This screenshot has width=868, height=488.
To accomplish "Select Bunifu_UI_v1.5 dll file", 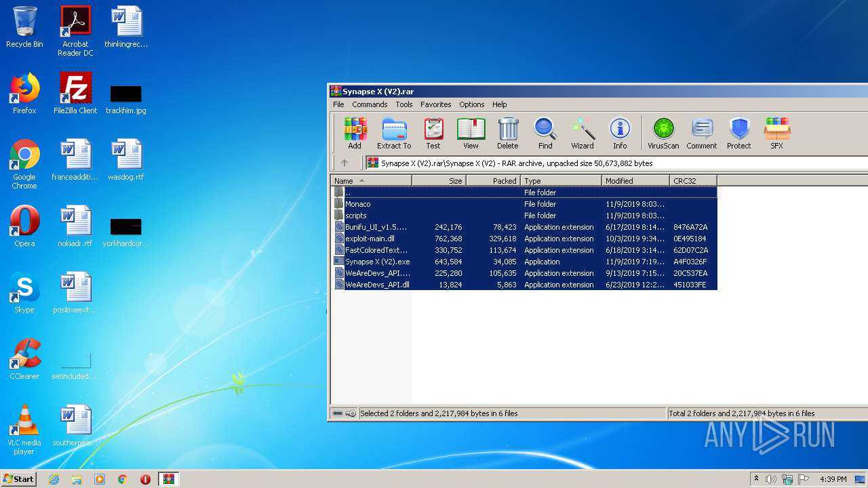I will point(524,227).
